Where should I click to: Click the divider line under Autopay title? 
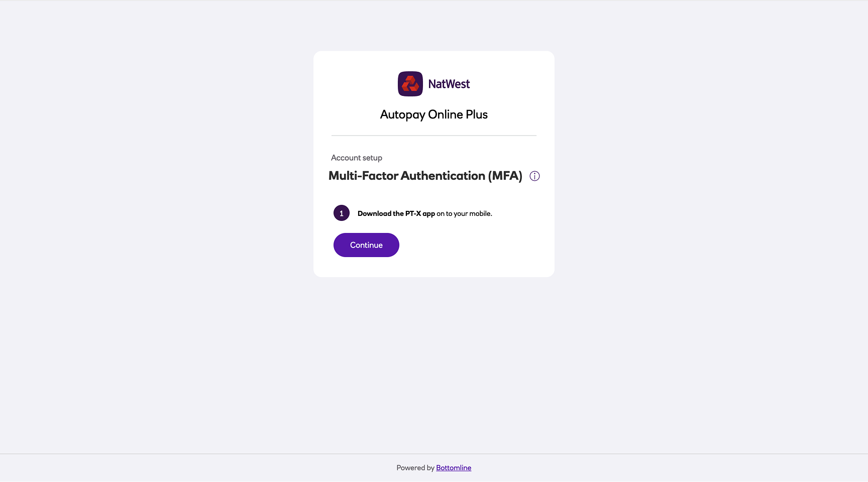click(x=434, y=136)
